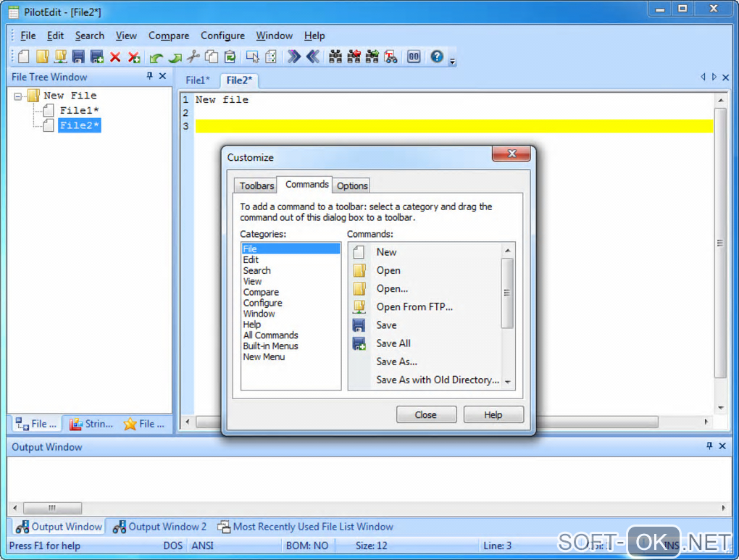The width and height of the screenshot is (739, 560).
Task: Click the Cut scissors icon
Action: point(193,57)
